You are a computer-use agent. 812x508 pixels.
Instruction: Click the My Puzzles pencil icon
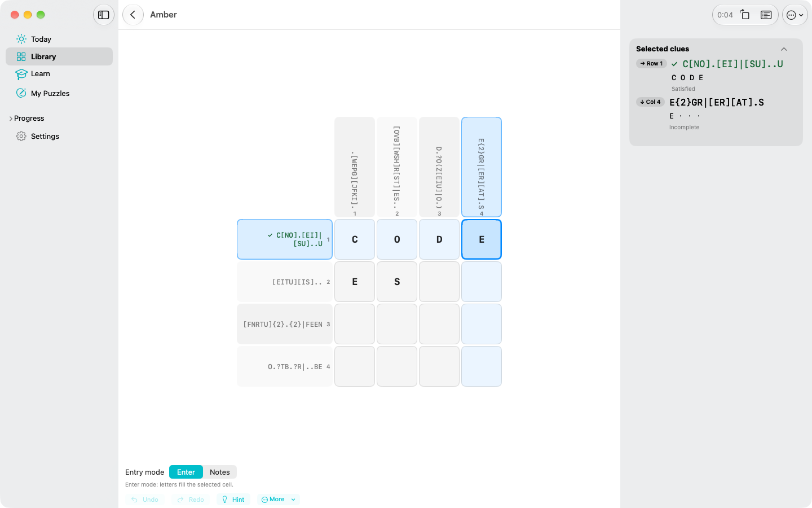[x=21, y=93]
